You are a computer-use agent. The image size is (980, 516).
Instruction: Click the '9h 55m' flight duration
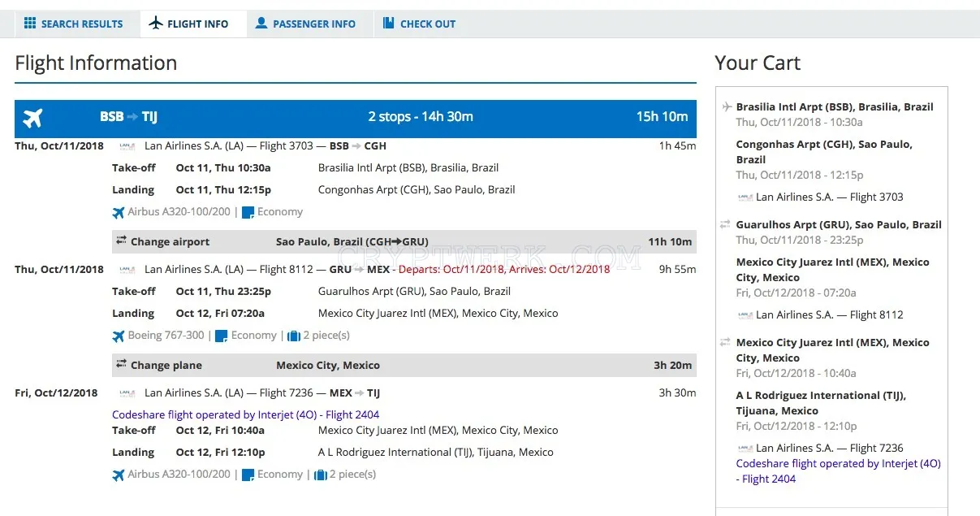(676, 269)
